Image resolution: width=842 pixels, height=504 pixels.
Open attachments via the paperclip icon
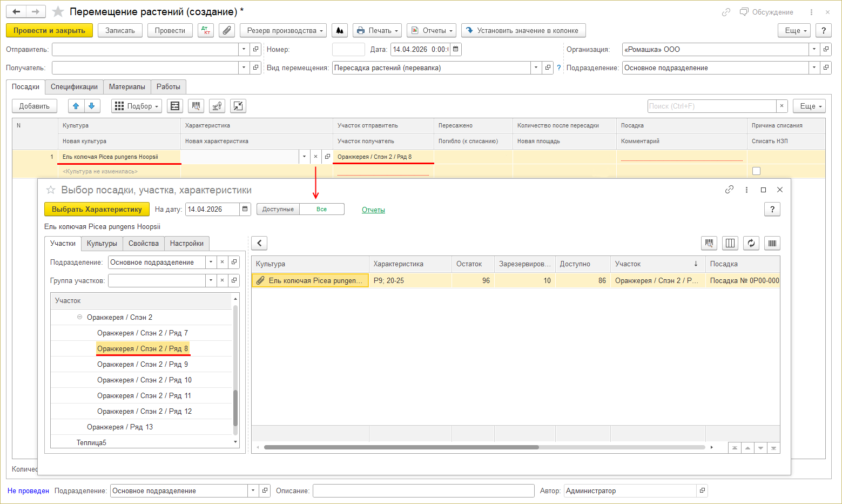(x=227, y=31)
